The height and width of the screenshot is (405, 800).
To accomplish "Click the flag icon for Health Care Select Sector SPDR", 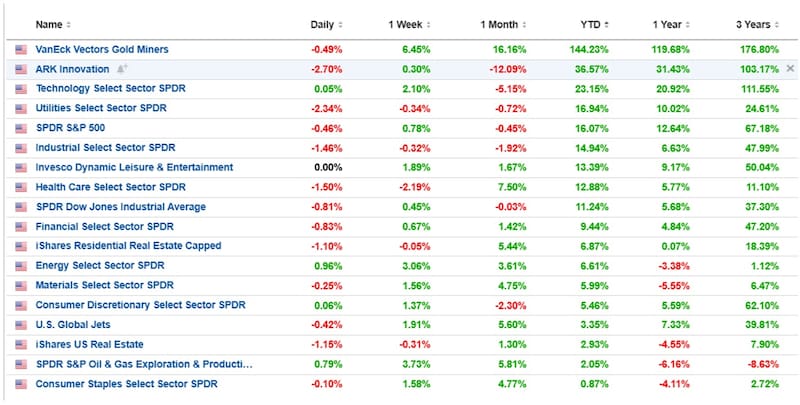I will [x=20, y=187].
